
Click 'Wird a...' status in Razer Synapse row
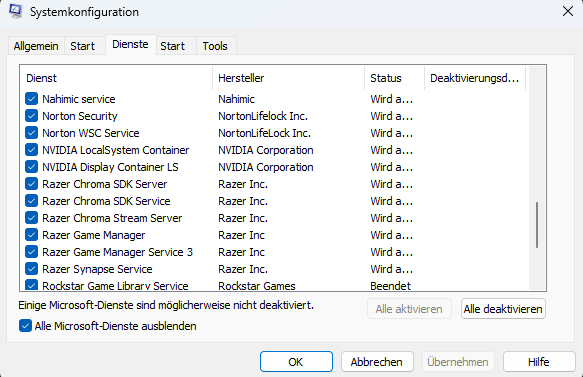tap(392, 269)
